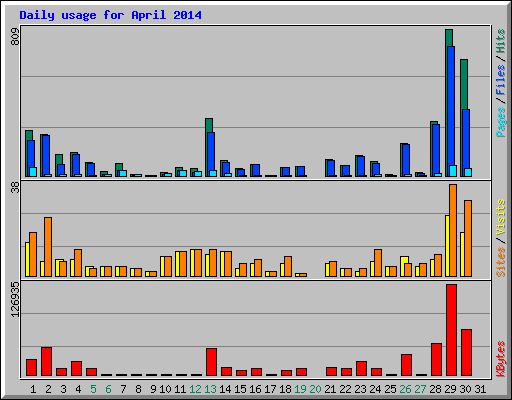Click the tallest red KBytes bar on day 29
Screen dimensions: 512x400
[451, 330]
